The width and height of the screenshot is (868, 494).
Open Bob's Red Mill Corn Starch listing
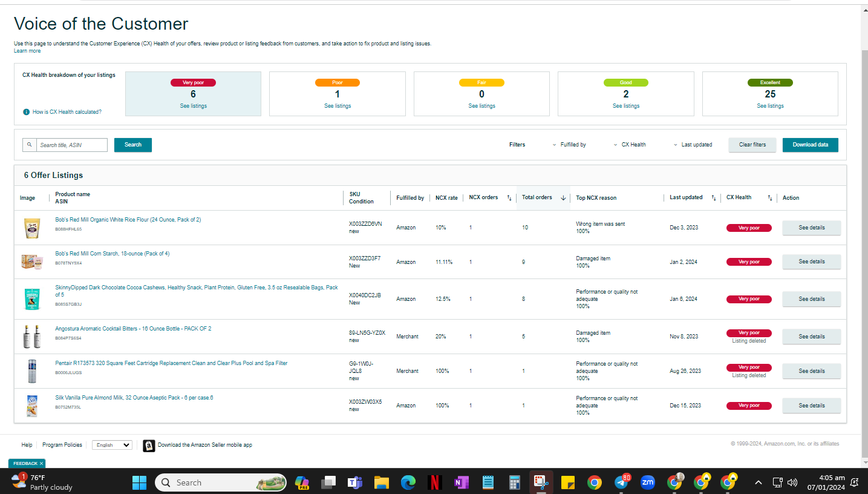[113, 254]
